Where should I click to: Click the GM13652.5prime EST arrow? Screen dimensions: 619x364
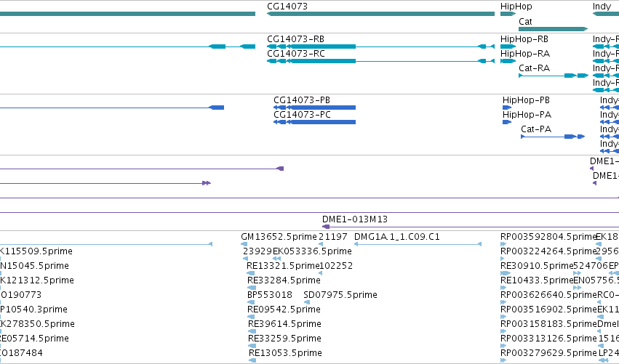tap(244, 245)
